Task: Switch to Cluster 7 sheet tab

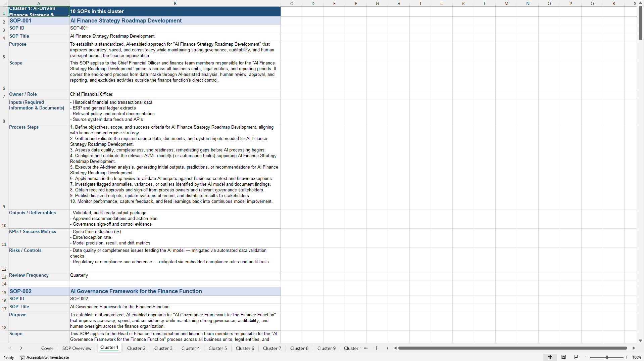Action: coord(272,348)
